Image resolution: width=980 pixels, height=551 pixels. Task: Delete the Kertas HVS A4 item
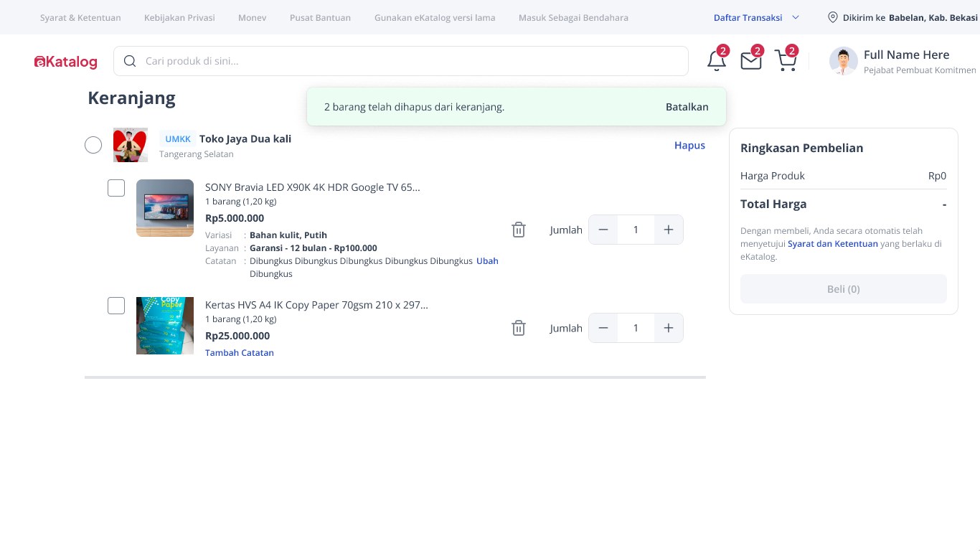pyautogui.click(x=519, y=328)
